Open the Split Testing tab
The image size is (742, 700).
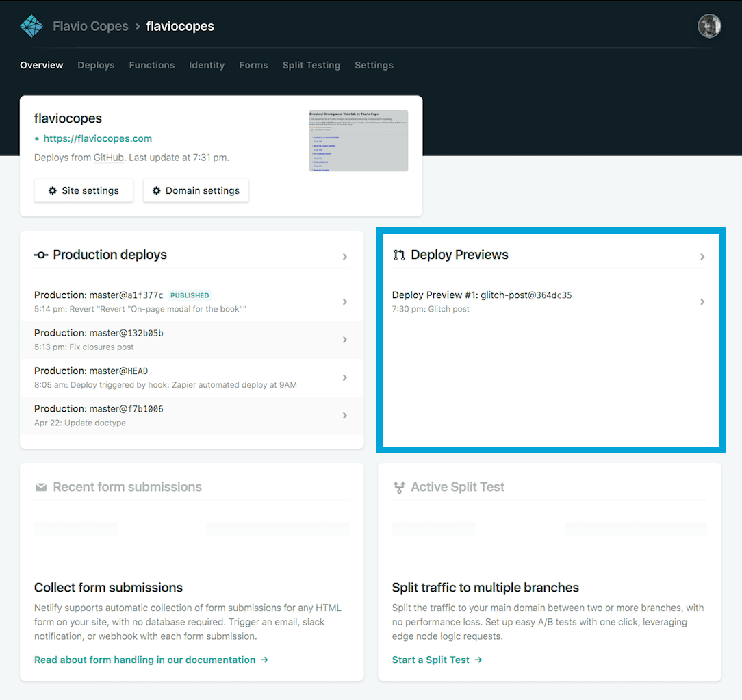click(311, 65)
